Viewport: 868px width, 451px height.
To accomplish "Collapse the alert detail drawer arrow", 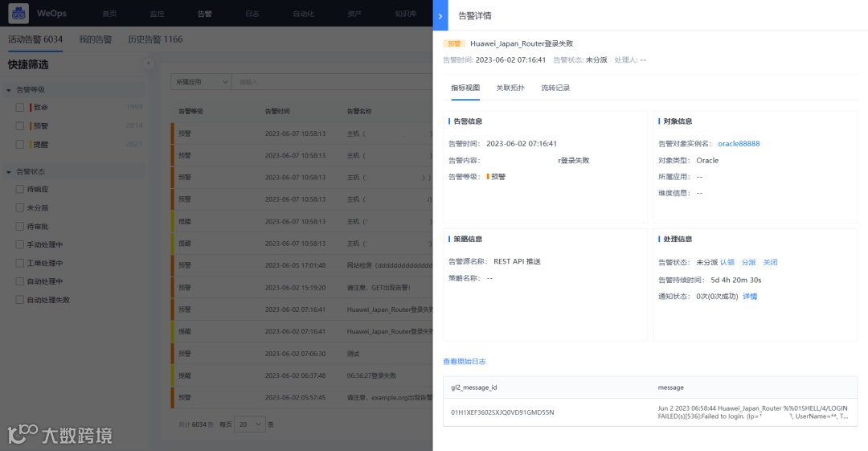I will (x=440, y=15).
